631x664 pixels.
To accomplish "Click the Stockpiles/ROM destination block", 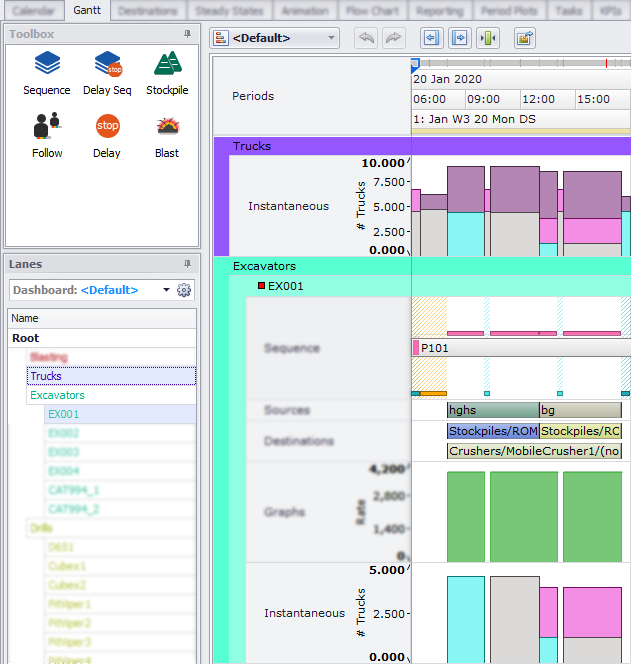I will click(492, 431).
